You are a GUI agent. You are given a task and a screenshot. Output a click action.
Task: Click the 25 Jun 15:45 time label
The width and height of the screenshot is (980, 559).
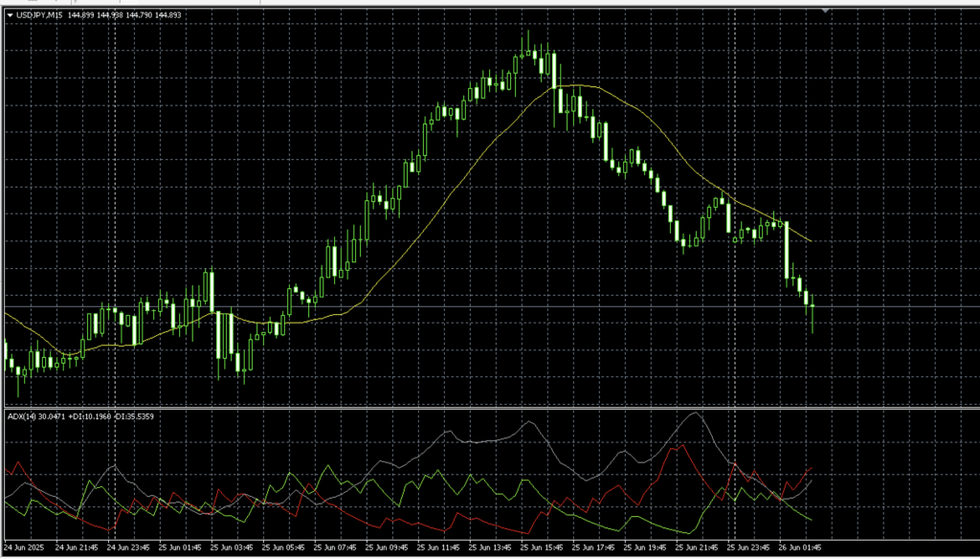(x=542, y=548)
